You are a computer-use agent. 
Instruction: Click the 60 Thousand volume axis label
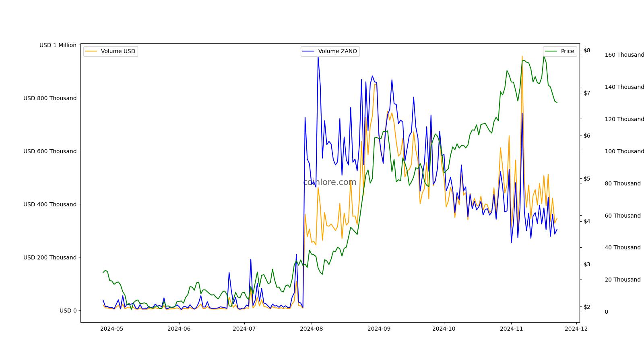click(x=623, y=216)
